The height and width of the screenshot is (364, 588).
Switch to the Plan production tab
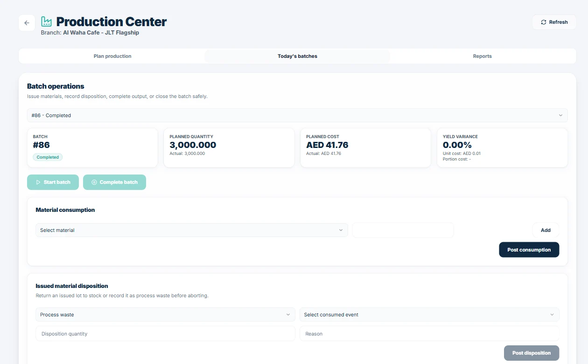coord(112,56)
